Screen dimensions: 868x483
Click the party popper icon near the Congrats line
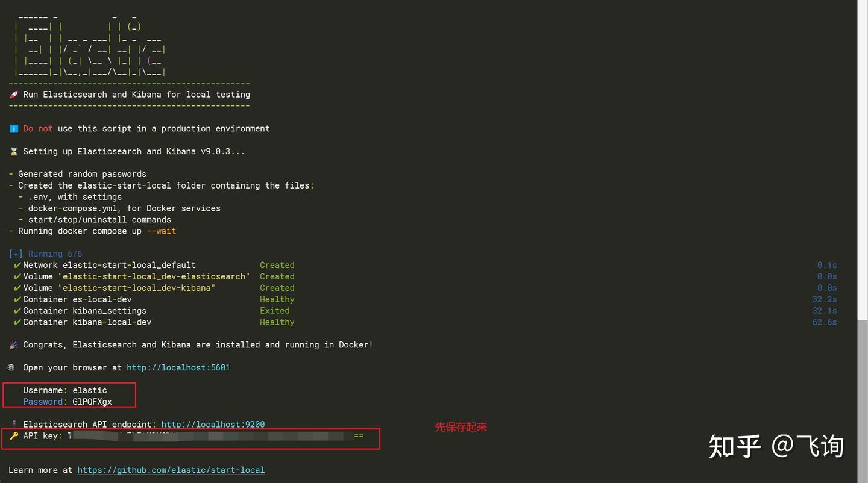click(13, 344)
